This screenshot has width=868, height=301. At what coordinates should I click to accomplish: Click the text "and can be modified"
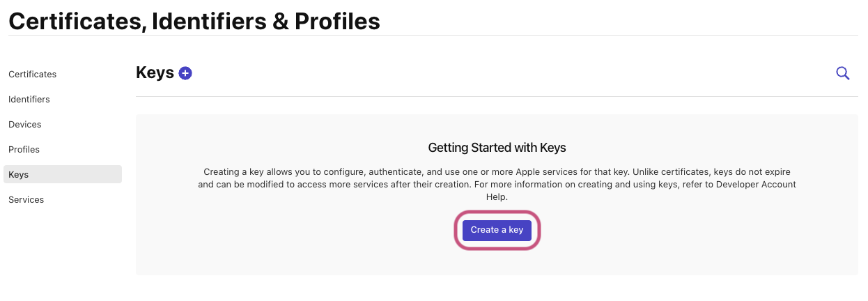click(x=238, y=185)
